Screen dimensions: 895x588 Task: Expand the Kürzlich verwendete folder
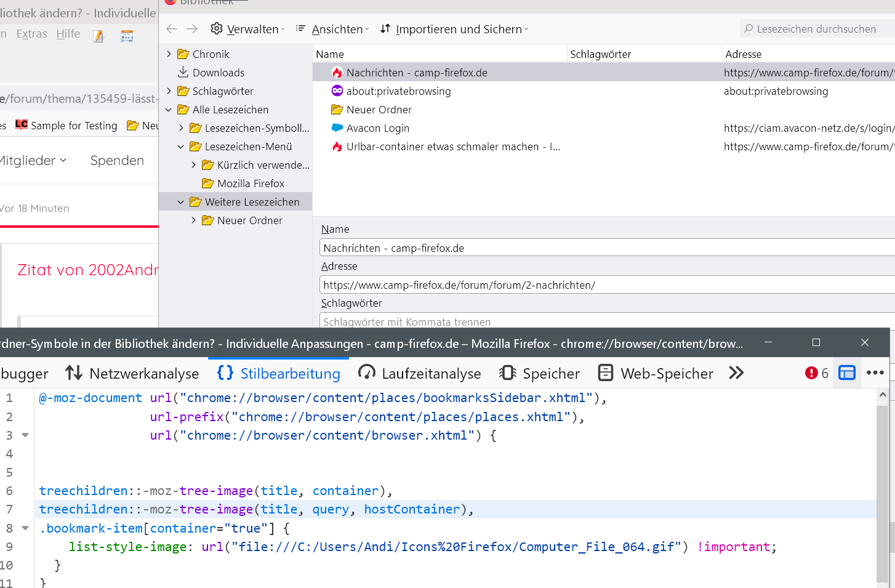pos(193,165)
